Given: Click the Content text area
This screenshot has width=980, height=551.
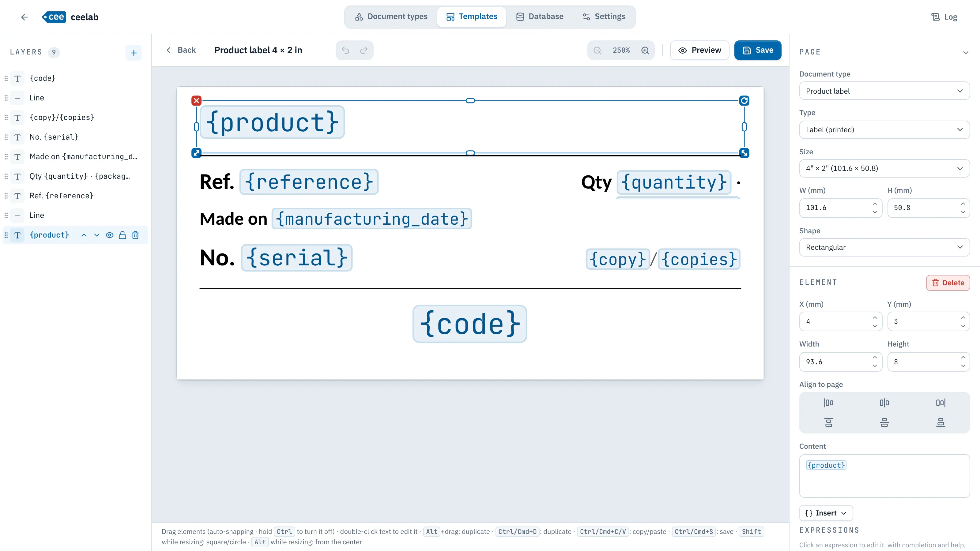Looking at the screenshot, I should coord(884,476).
